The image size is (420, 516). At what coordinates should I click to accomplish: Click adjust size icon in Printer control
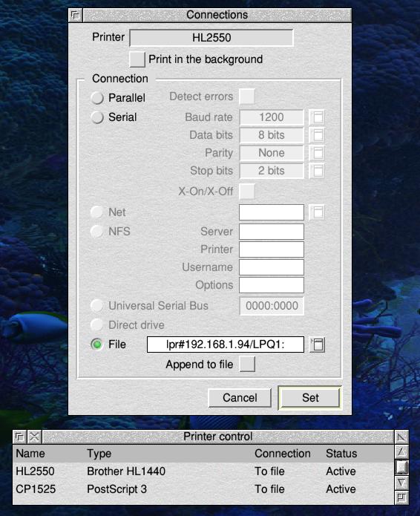(401, 497)
